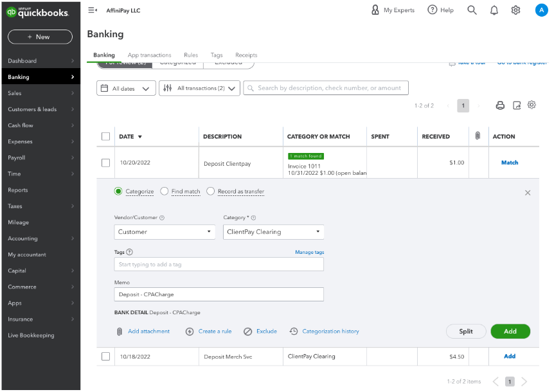Click the filter sliders icon
Image resolution: width=554 pixels, height=392 pixels.
pos(168,88)
